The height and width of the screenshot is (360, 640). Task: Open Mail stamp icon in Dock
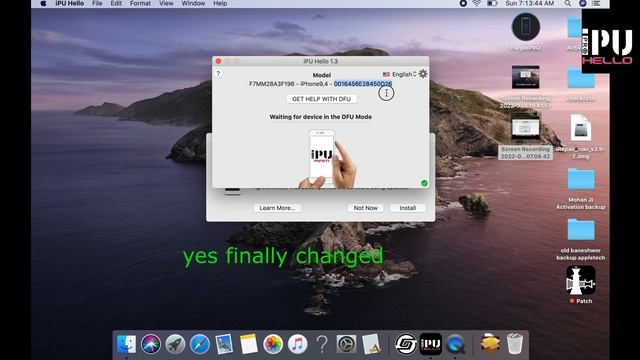click(224, 344)
